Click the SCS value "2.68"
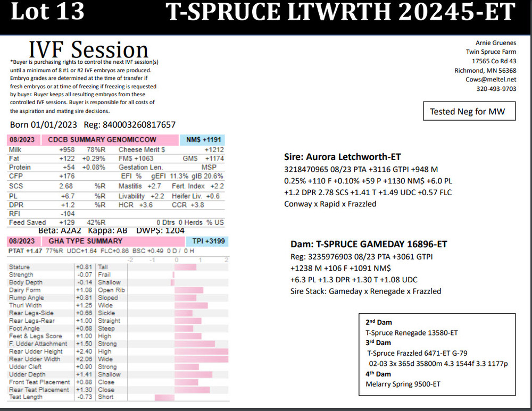Viewport: 532px width, 411px height. pos(66,186)
